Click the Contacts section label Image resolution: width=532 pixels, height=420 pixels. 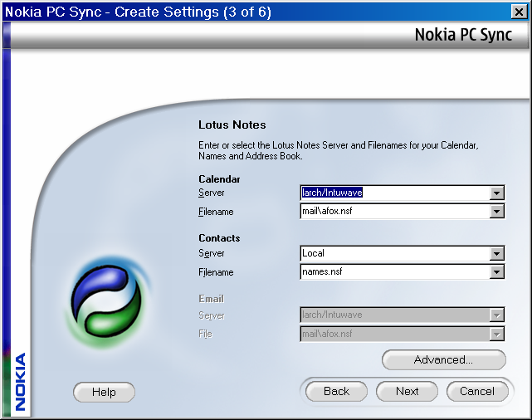219,238
